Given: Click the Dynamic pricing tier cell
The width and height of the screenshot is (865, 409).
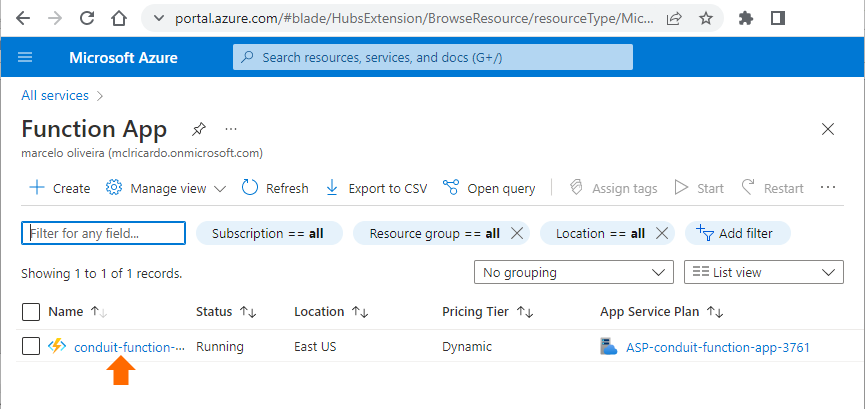Looking at the screenshot, I should tap(467, 347).
